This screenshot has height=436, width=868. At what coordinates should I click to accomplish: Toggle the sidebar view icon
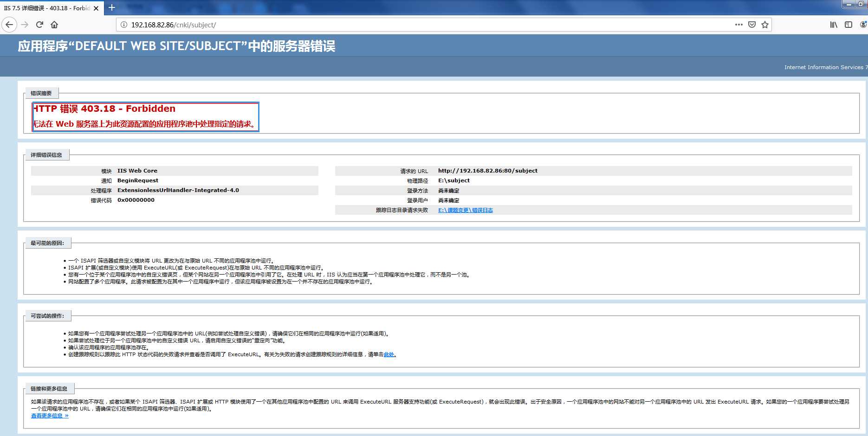point(849,25)
